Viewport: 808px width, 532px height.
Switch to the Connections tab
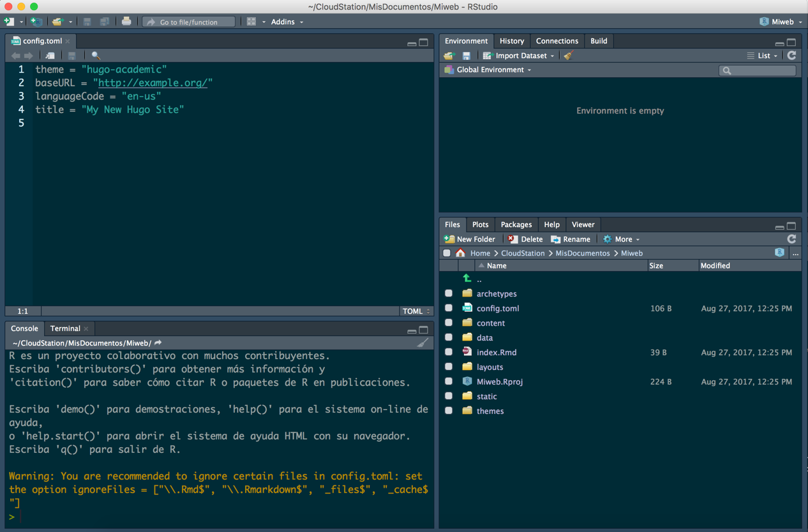pos(557,41)
